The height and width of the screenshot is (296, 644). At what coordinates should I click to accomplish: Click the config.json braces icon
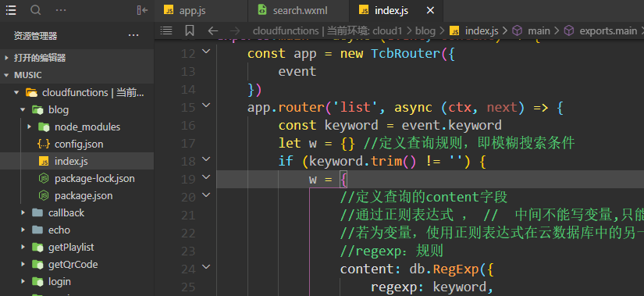[x=44, y=144]
